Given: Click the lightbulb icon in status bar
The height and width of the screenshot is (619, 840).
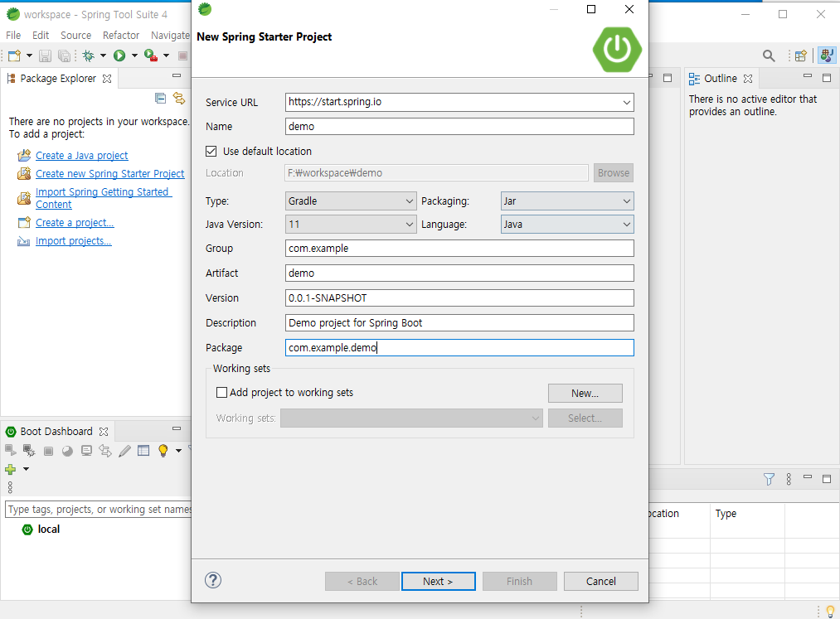Looking at the screenshot, I should pyautogui.click(x=830, y=611).
